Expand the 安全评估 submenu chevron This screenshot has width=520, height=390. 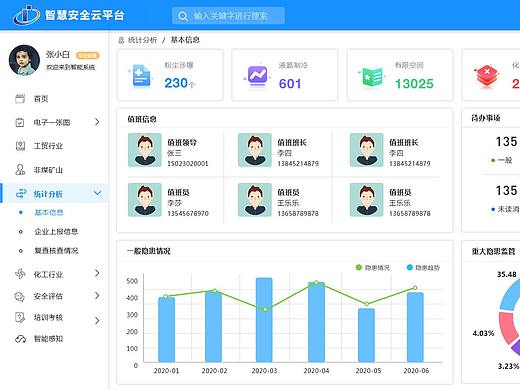97,296
